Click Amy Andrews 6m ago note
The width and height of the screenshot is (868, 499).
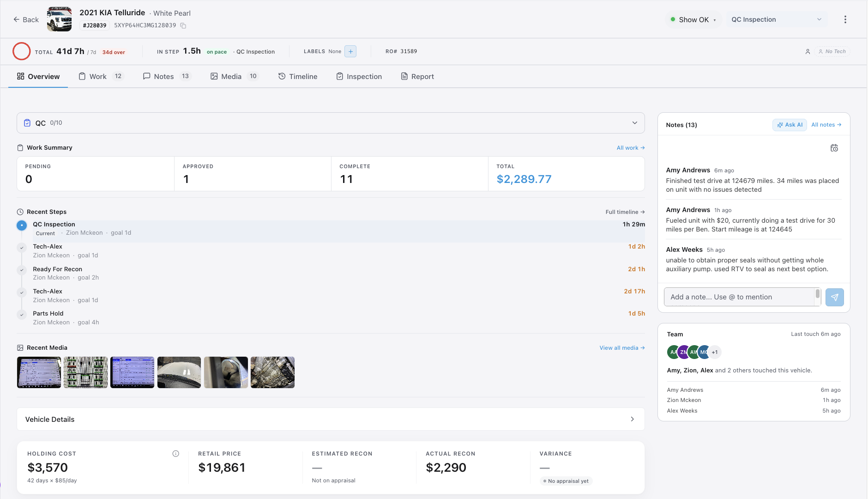click(x=753, y=180)
